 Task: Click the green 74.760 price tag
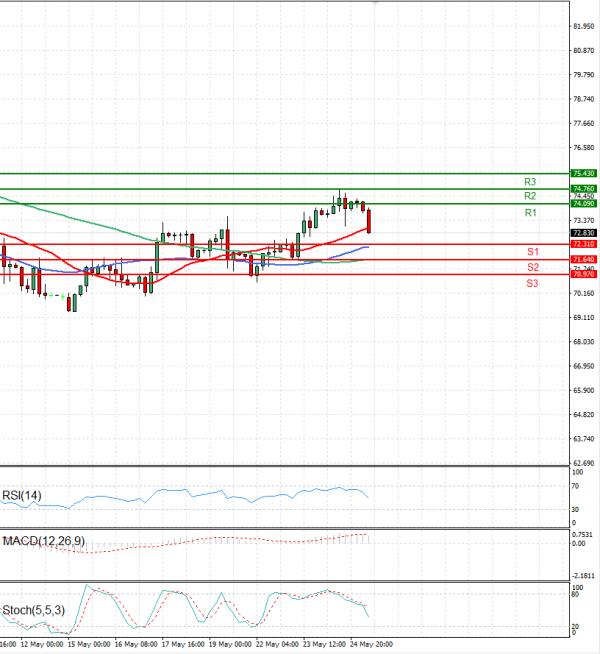click(x=583, y=189)
